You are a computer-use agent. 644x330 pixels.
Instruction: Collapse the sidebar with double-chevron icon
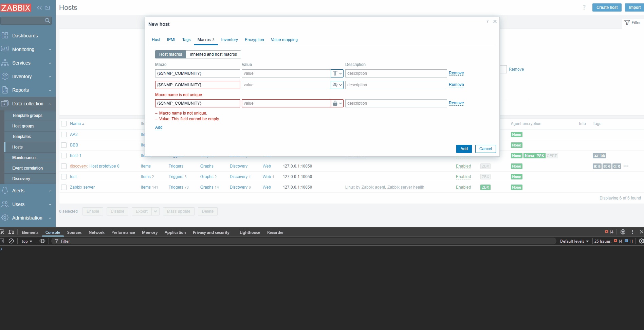pos(39,7)
